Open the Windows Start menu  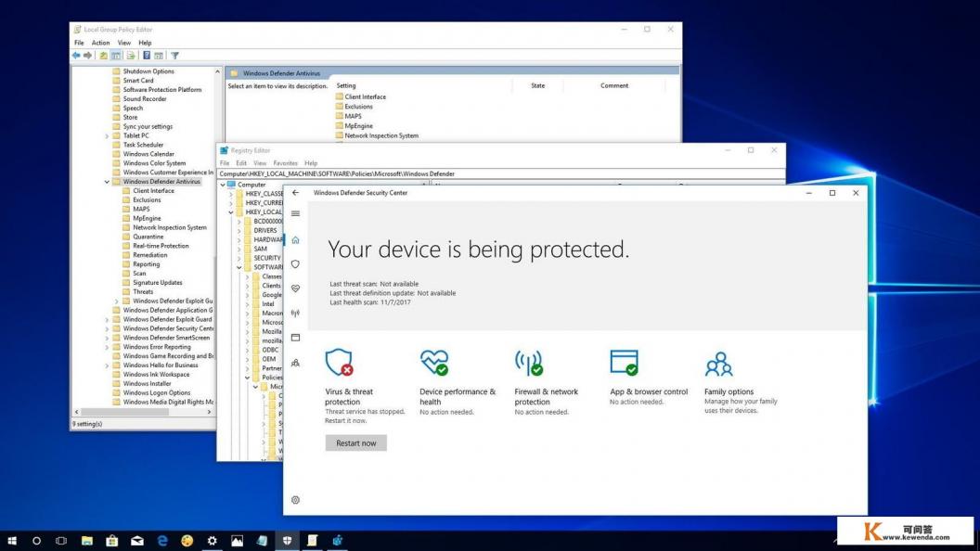coord(12,541)
